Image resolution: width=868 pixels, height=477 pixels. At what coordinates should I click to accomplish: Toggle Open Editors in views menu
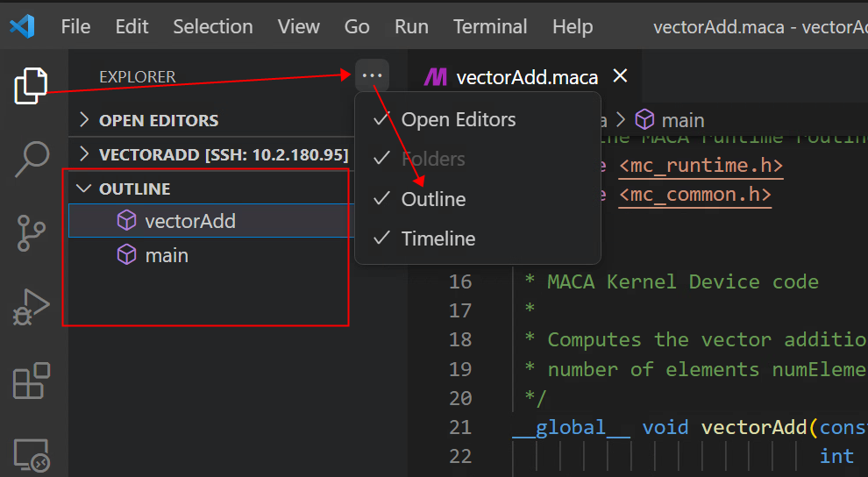coord(459,119)
